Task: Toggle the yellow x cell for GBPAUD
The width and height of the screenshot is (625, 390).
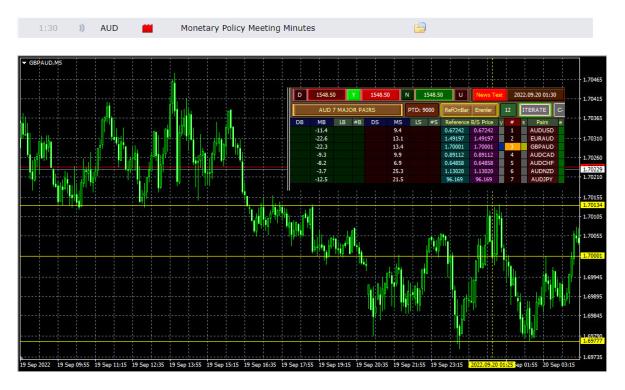Action: tap(524, 147)
